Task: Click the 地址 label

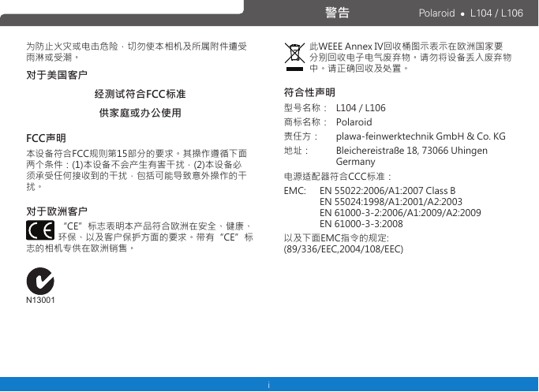Action: click(296, 151)
